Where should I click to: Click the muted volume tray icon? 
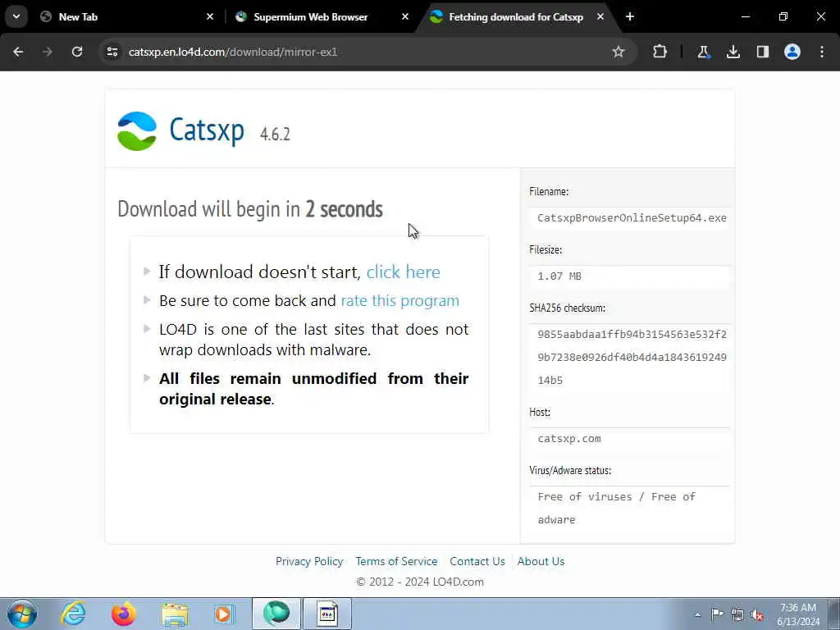(x=757, y=614)
